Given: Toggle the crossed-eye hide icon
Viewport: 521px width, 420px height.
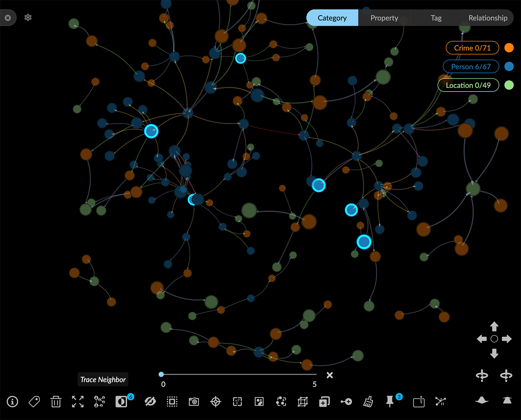Looking at the screenshot, I should click(x=150, y=402).
